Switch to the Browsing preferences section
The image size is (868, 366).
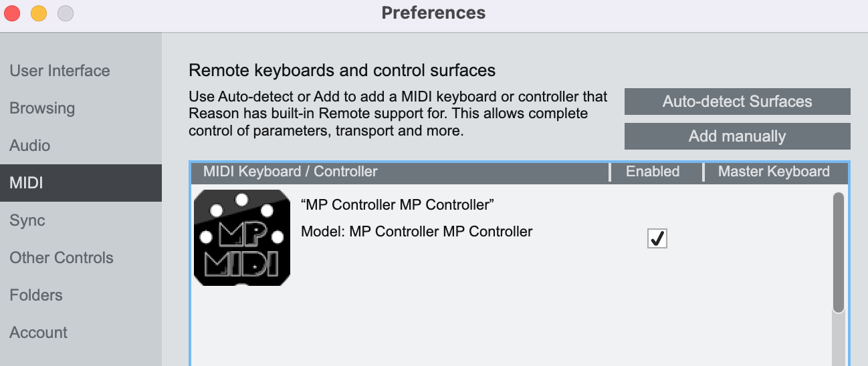(42, 108)
